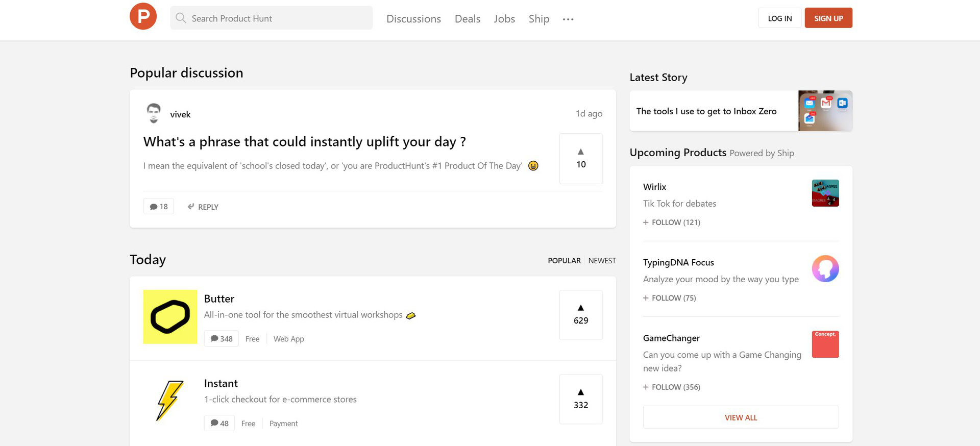Click the butter emoji after Butter tagline
Viewport: 980px width, 446px height.
coord(411,315)
